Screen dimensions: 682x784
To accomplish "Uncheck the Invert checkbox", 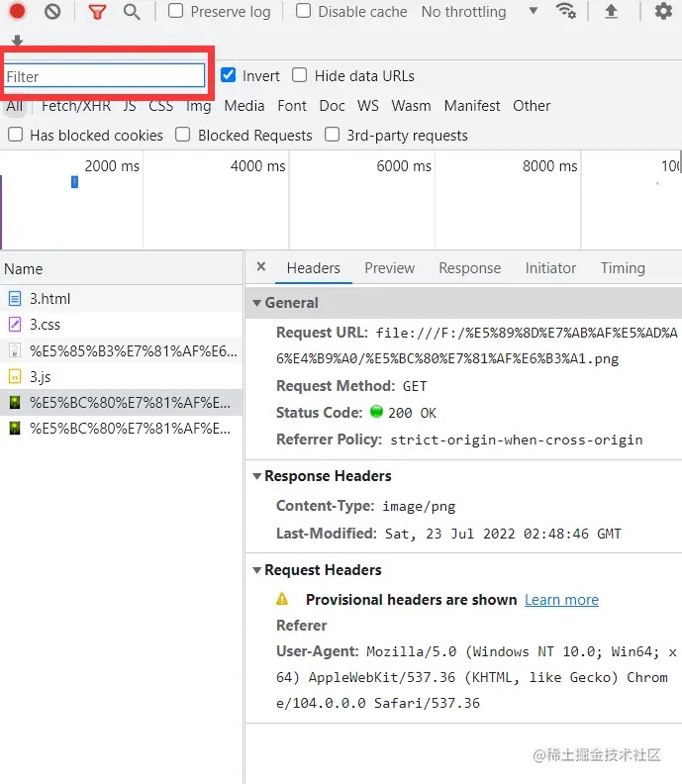I will click(x=228, y=75).
